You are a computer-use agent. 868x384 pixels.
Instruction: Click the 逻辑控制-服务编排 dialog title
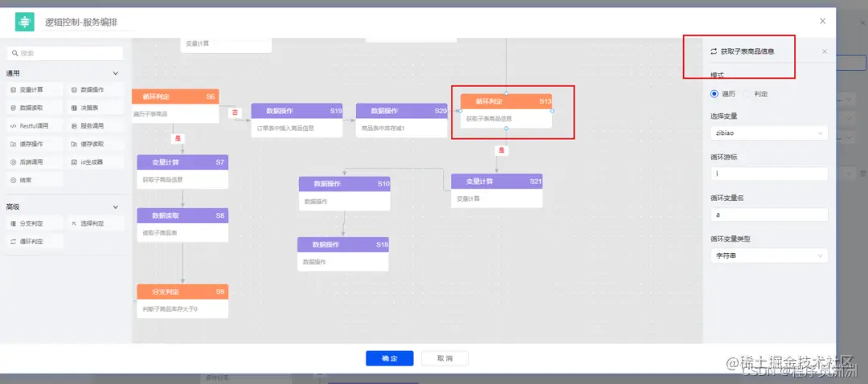[x=81, y=22]
